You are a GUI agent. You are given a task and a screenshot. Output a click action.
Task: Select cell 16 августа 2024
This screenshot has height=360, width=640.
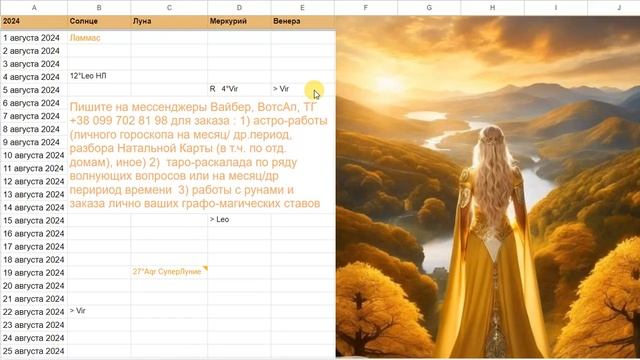(x=34, y=233)
